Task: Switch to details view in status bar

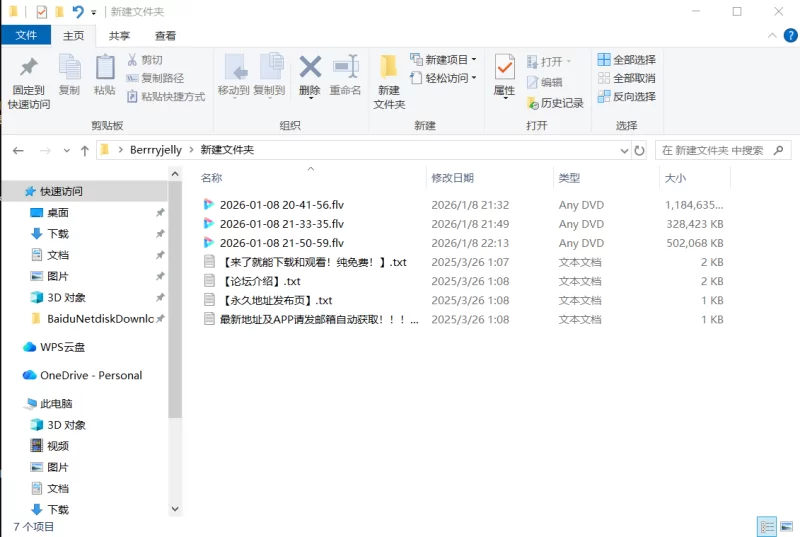Action: (x=766, y=526)
